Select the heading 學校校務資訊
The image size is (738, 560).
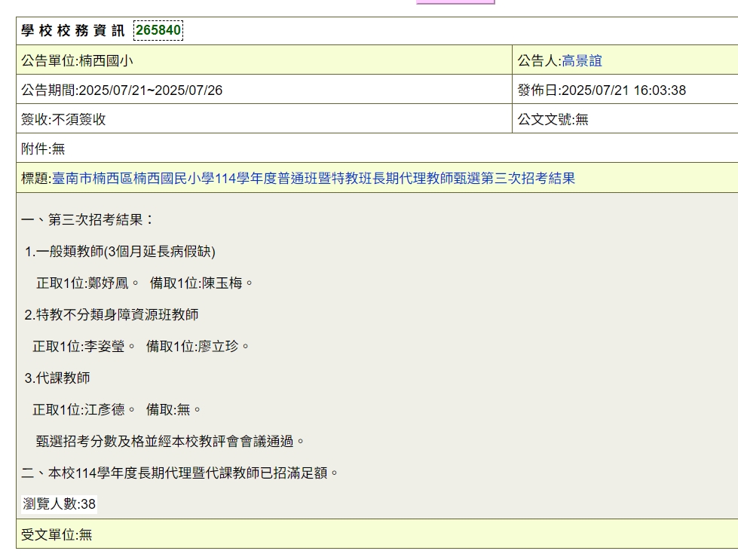[73, 31]
